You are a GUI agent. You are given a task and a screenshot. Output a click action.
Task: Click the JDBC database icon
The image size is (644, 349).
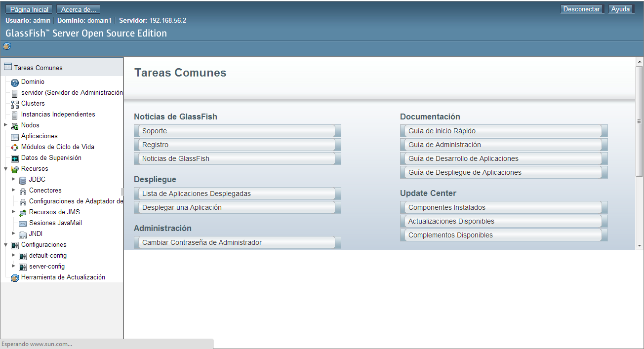[23, 180]
